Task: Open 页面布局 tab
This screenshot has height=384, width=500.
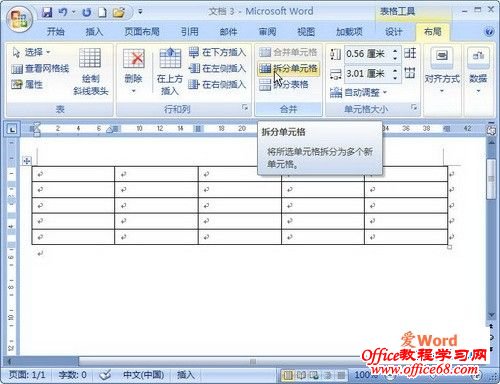Action: tap(142, 32)
